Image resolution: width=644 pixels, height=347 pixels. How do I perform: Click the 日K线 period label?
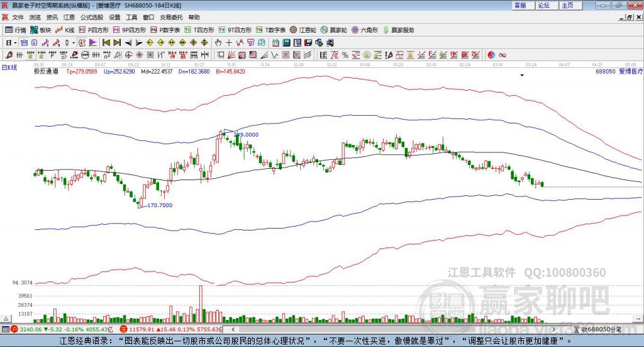coord(9,68)
